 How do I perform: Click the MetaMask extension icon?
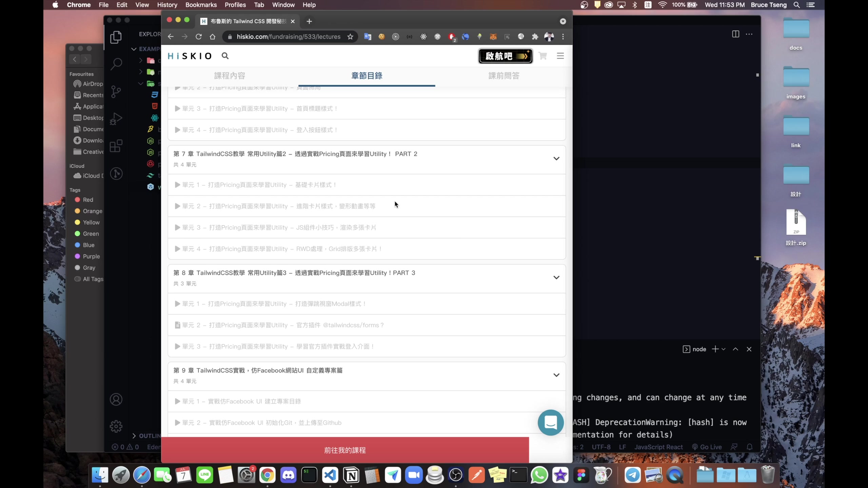pyautogui.click(x=492, y=37)
